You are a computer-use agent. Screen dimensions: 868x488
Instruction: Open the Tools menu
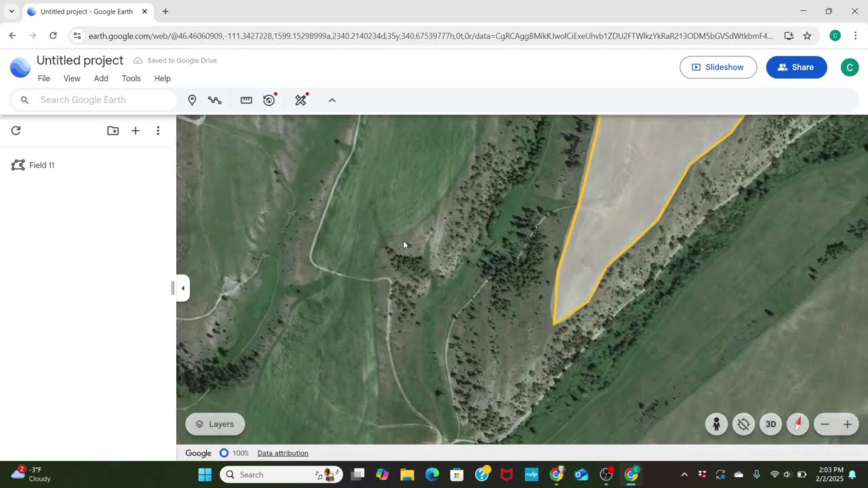pyautogui.click(x=132, y=79)
